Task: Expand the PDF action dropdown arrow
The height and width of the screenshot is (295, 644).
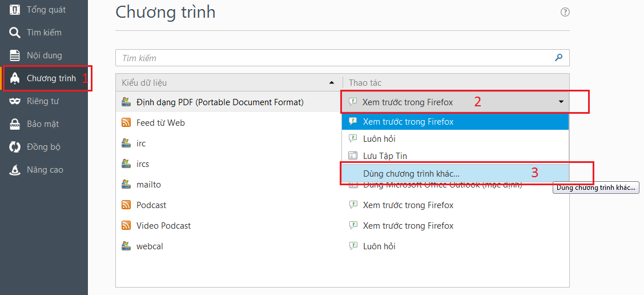Action: pyautogui.click(x=561, y=102)
